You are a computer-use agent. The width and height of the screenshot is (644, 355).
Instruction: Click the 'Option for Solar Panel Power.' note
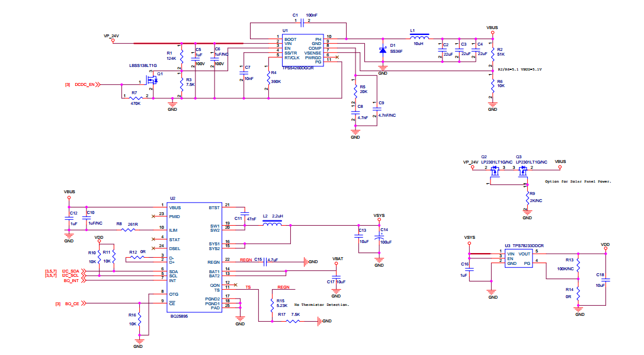578,181
